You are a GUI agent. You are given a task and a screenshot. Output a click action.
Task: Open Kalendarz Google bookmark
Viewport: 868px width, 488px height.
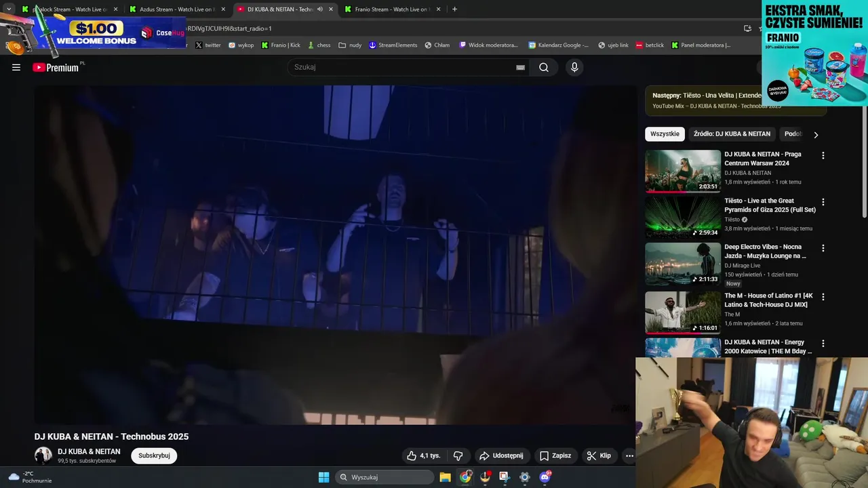pos(559,45)
